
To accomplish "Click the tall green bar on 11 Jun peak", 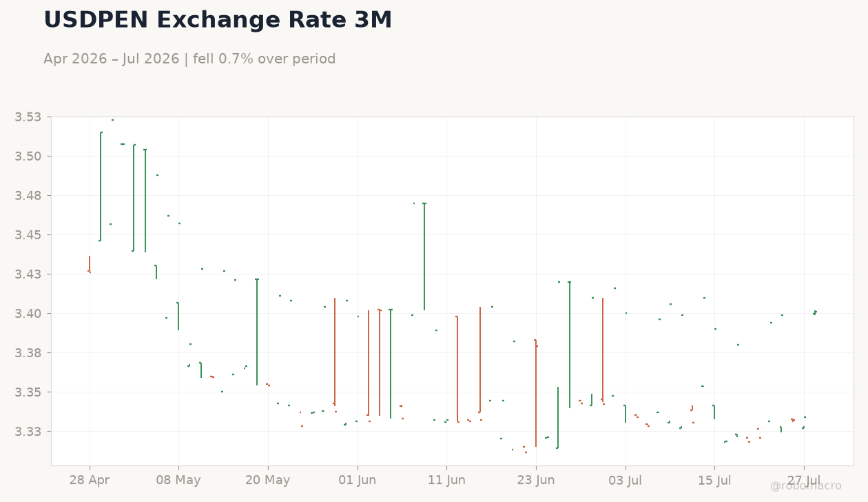I will click(424, 257).
